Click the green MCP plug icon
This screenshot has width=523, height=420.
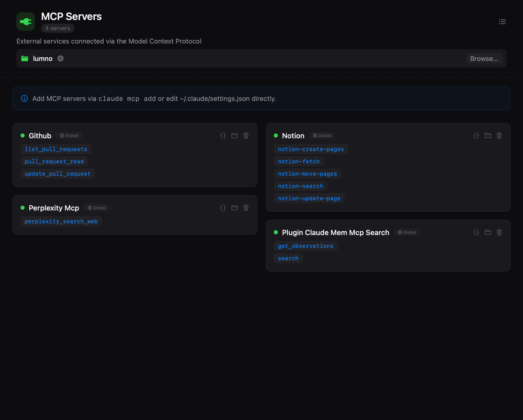(26, 22)
